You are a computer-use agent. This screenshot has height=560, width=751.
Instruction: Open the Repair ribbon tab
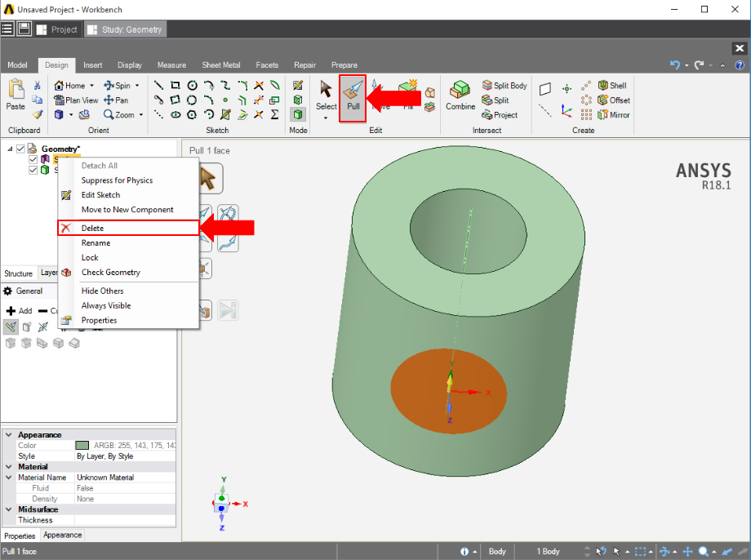tap(304, 65)
